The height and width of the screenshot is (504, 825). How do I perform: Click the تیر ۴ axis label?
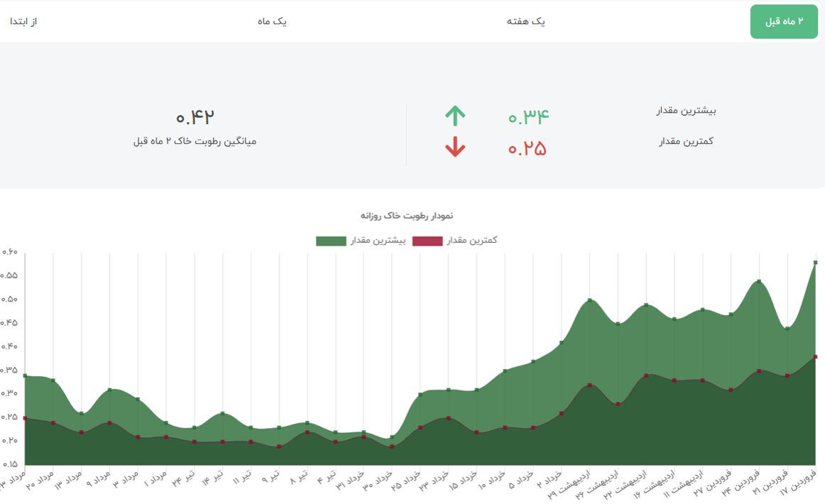pos(326,476)
